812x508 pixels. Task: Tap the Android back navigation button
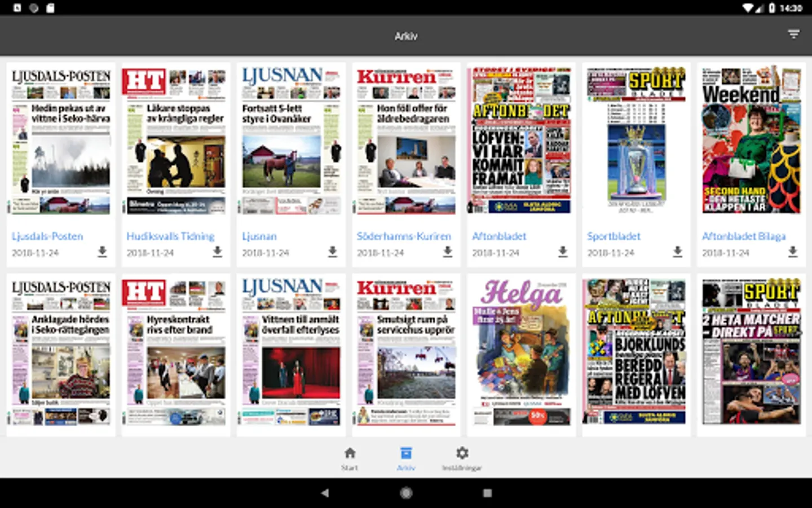click(325, 493)
